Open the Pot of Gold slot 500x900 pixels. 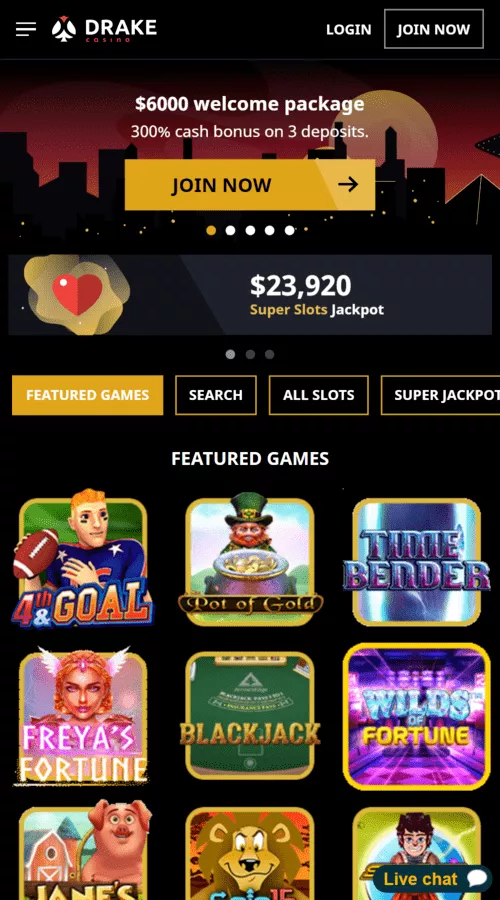pyautogui.click(x=250, y=560)
